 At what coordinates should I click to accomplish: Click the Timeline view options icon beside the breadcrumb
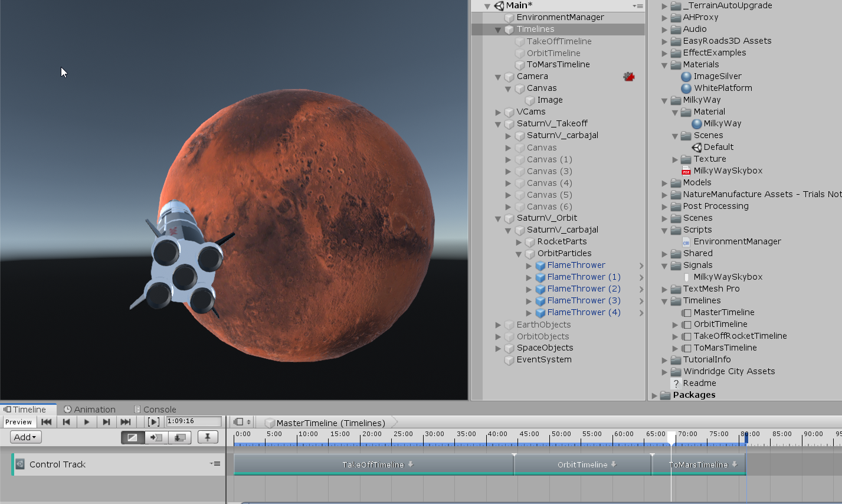[241, 422]
